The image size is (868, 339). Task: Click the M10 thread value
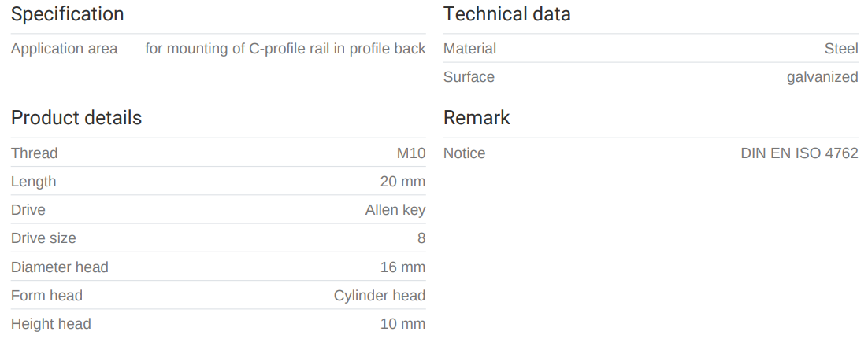pos(411,153)
